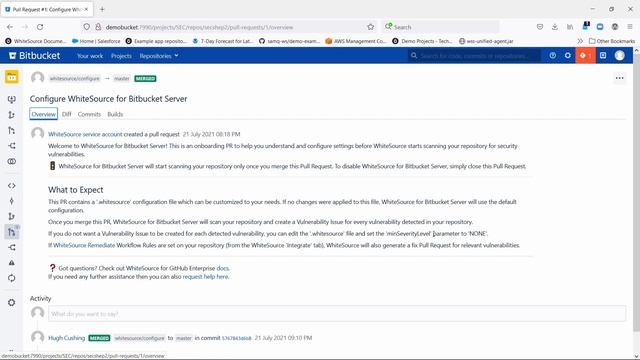Viewport: 640px width, 360px height.
Task: Open the merge commit hash link
Action: click(x=237, y=338)
